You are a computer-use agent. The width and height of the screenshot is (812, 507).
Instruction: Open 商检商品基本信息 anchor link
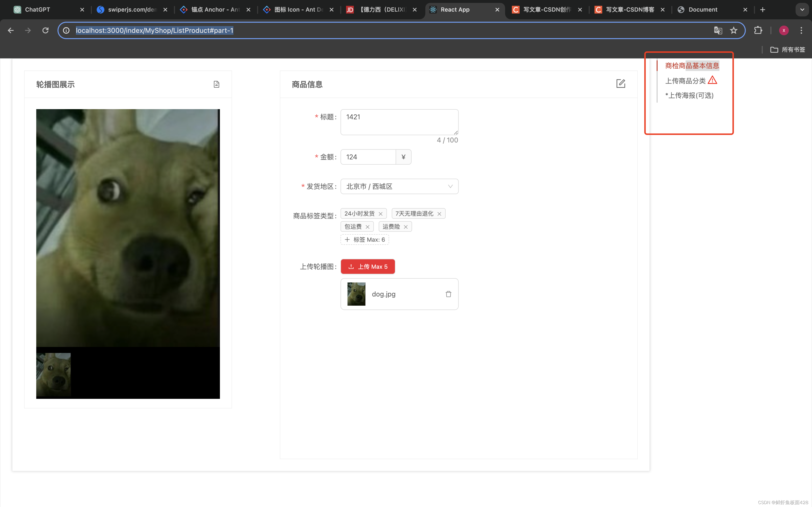(692, 65)
